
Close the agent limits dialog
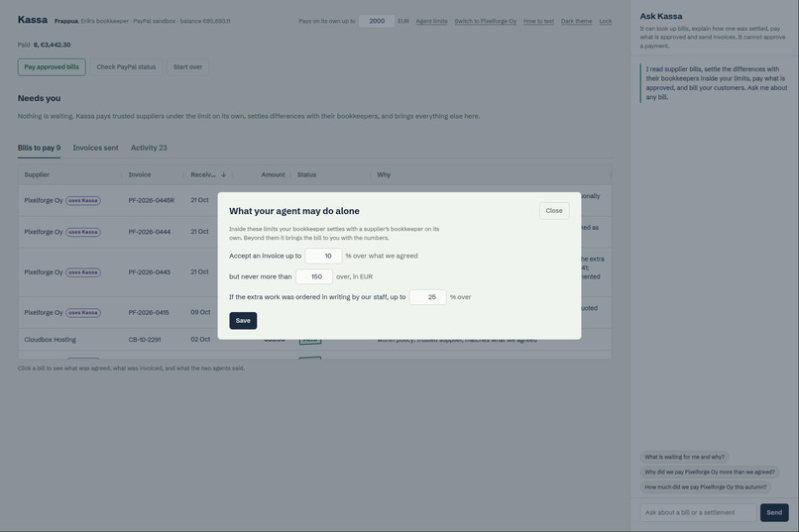coord(554,211)
